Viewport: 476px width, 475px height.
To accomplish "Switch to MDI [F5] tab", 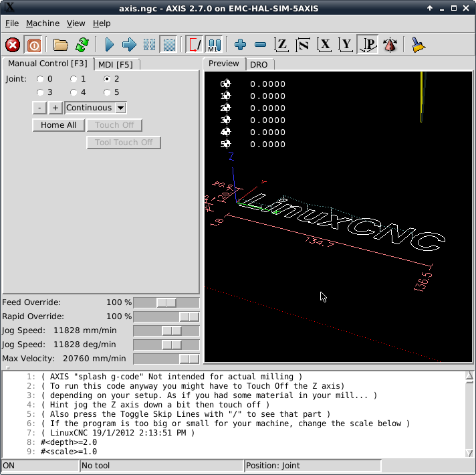I will coord(116,65).
